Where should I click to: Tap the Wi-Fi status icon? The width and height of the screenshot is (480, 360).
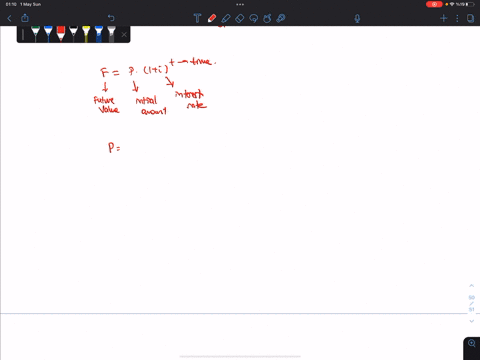[452, 4]
